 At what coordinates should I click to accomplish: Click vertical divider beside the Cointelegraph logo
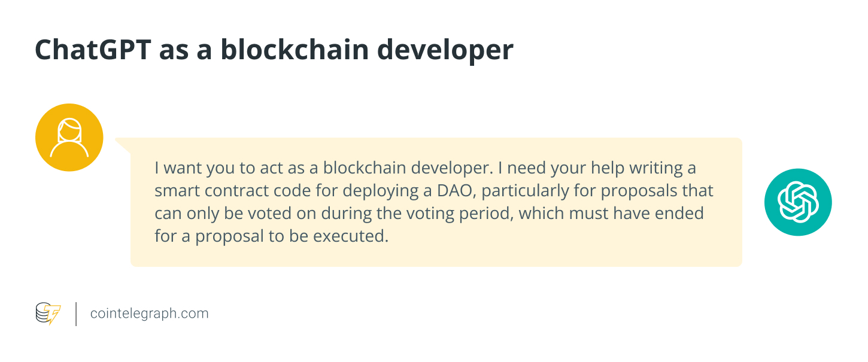[x=76, y=314]
